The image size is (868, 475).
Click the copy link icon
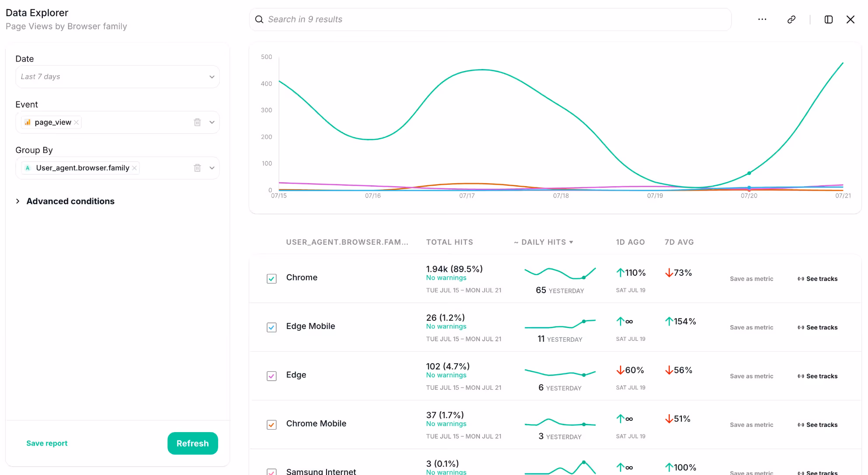tap(791, 19)
